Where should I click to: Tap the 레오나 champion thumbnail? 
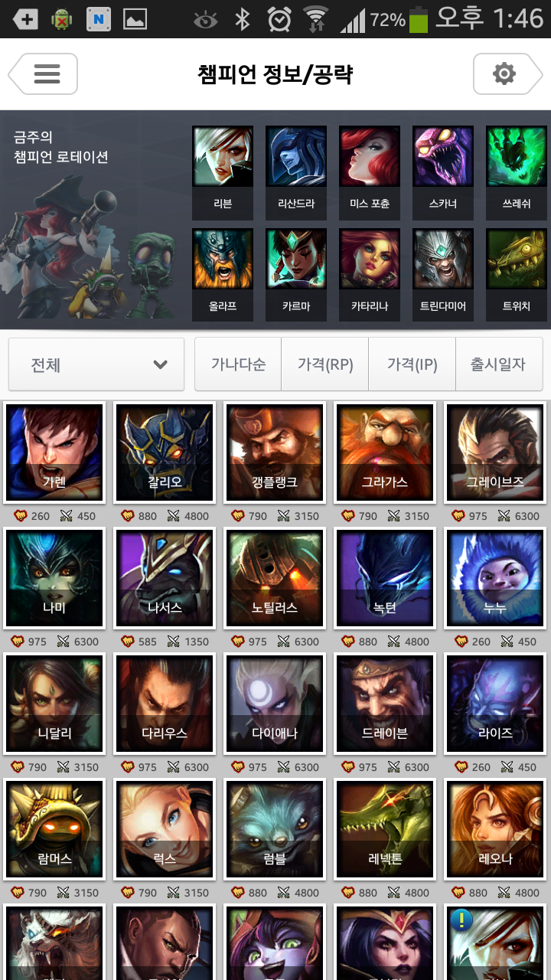click(x=495, y=829)
